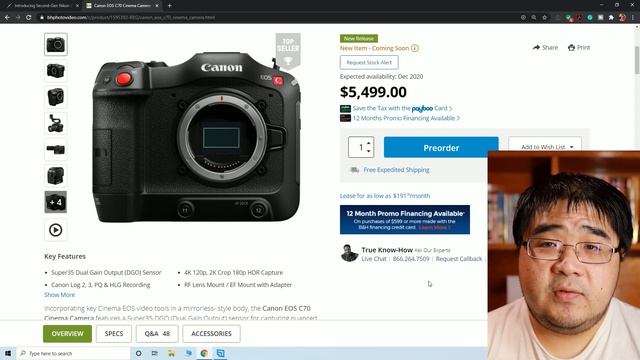Screen dimensions: 640x360
Task: Open Cortana circle icon on taskbar
Action: pyautogui.click(x=139, y=353)
